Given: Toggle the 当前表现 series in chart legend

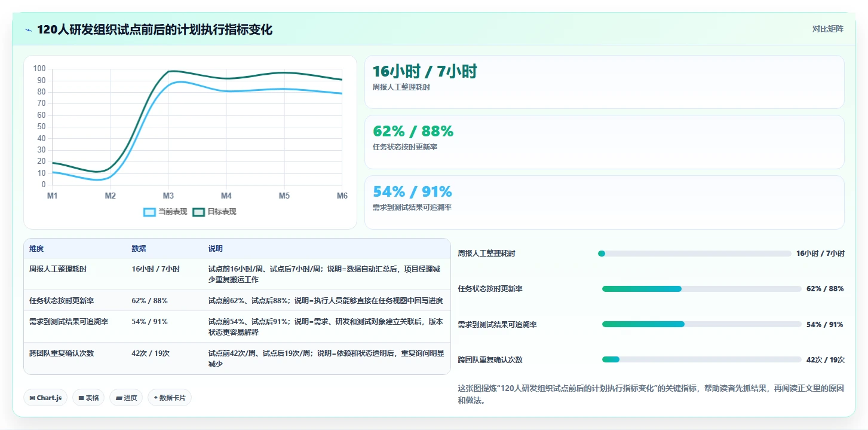Looking at the screenshot, I should click(x=165, y=212).
